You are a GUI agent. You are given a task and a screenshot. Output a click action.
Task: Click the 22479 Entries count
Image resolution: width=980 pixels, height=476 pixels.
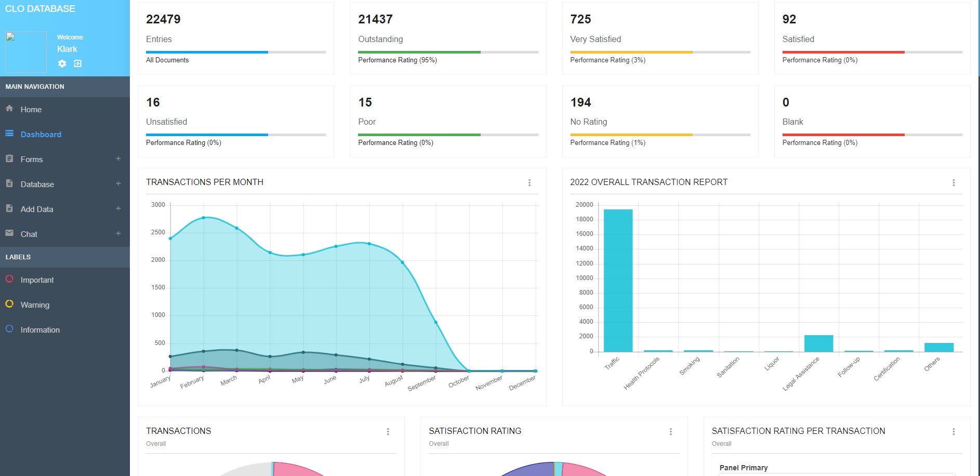(x=163, y=19)
